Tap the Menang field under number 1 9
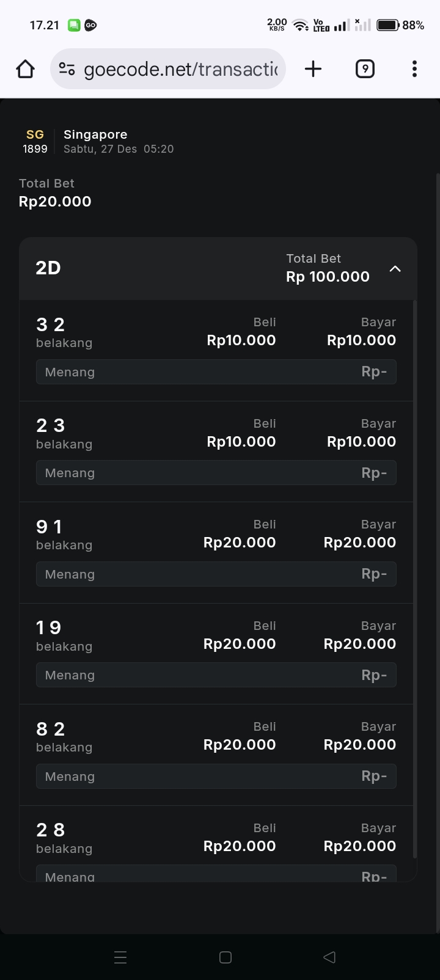This screenshot has height=980, width=440. (x=216, y=675)
